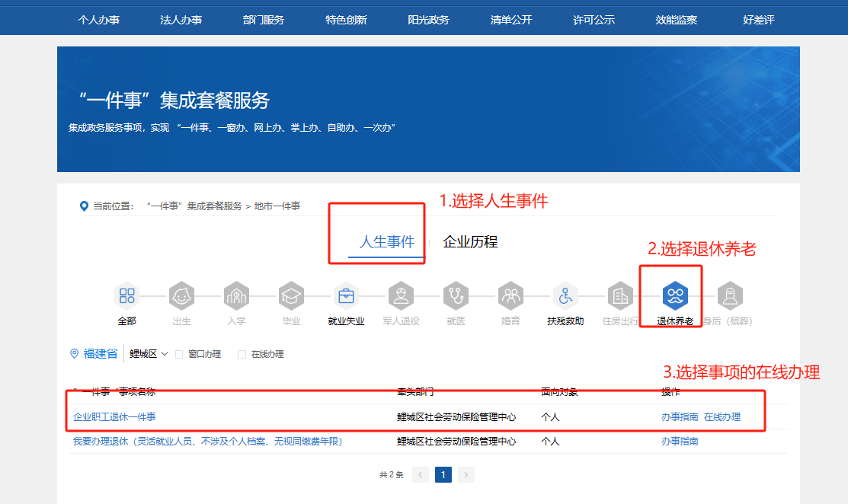This screenshot has width=848, height=504.
Task: Choose the 入学 school enrollment icon
Action: [236, 295]
